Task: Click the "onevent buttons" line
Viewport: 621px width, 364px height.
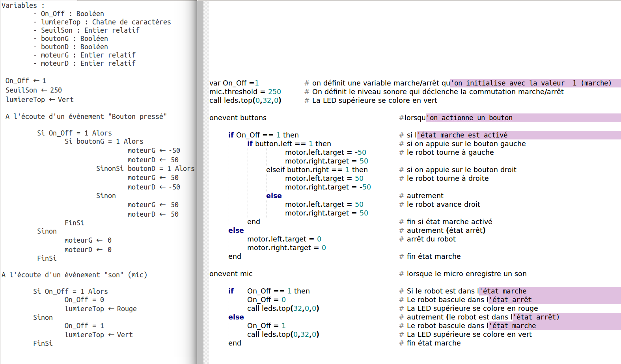Action: click(x=238, y=118)
